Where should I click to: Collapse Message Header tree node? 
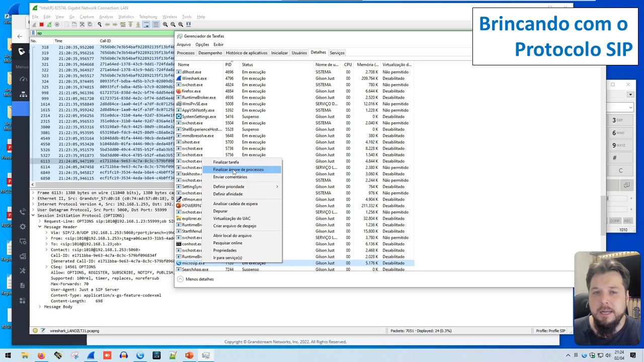40,227
